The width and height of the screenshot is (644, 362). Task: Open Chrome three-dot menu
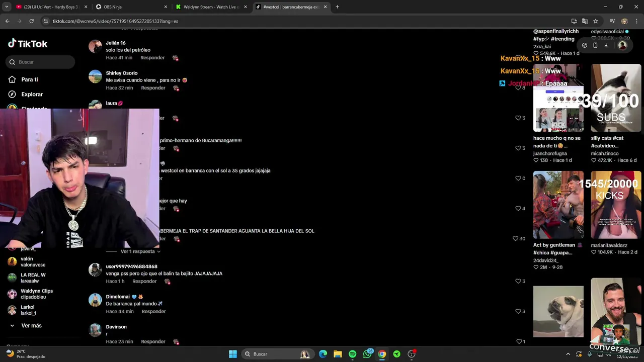[636, 21]
